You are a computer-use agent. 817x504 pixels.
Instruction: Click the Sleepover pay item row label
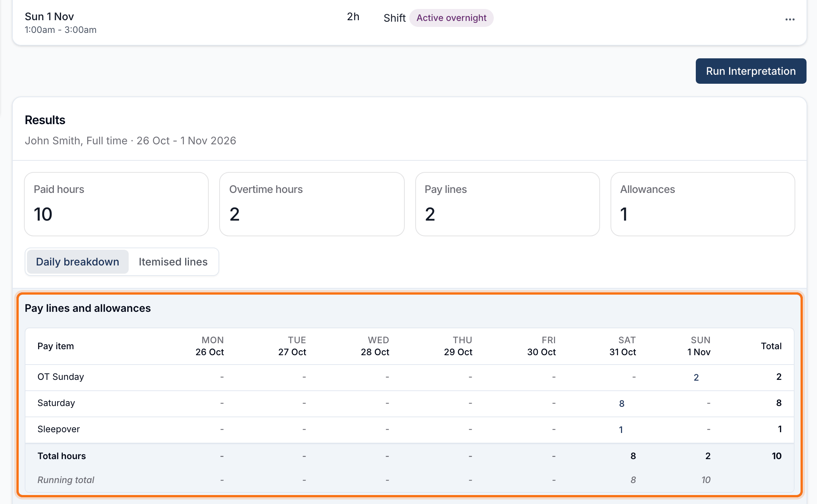(59, 429)
